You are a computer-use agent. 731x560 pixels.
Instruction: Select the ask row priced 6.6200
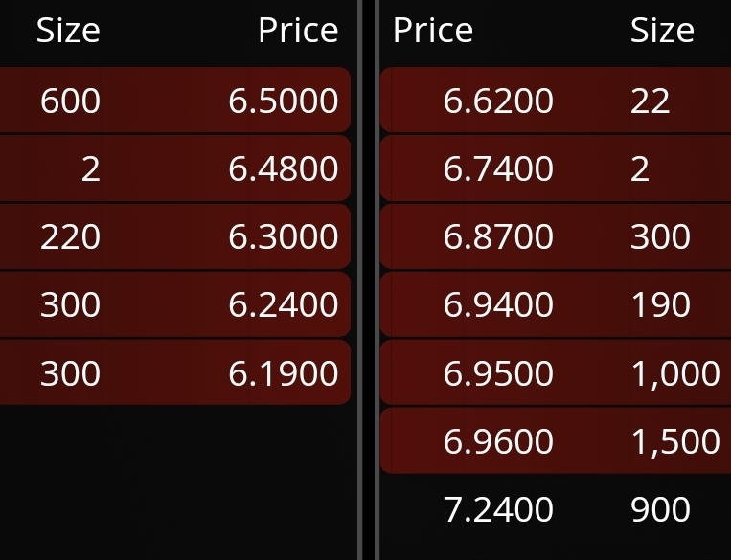[556, 100]
